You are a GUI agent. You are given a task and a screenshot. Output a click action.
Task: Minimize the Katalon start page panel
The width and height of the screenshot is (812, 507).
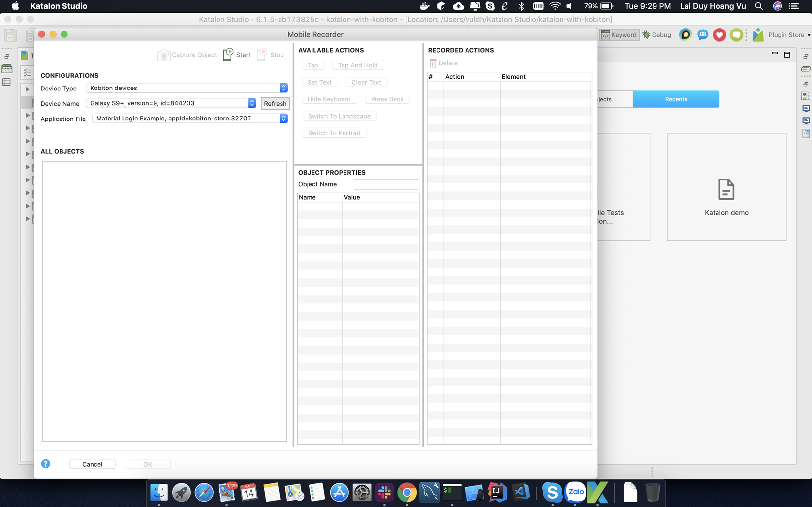(x=775, y=54)
